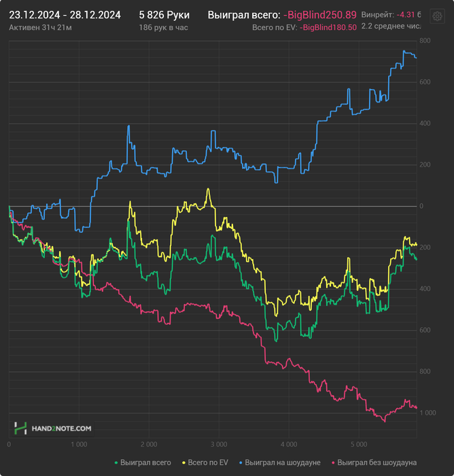The height and width of the screenshot is (476, 454).
Task: Click the 3 000 x-axis label
Action: 217,444
